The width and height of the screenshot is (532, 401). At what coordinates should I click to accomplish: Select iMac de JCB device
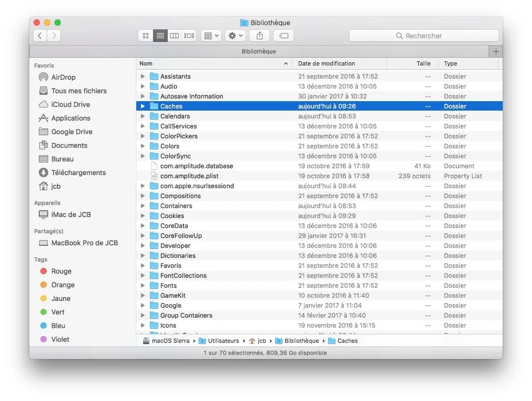[x=65, y=214]
